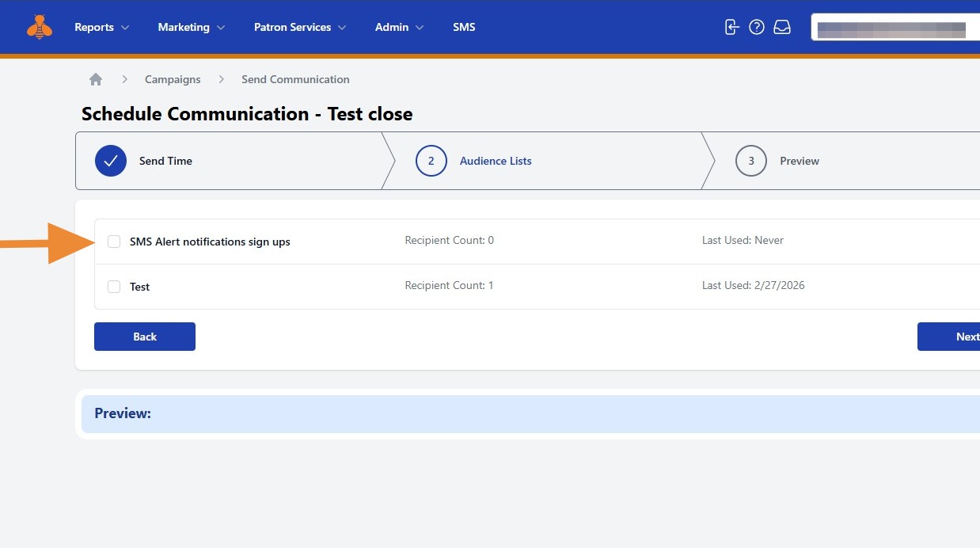The image size is (980, 548).
Task: Click the logout icon in header
Action: pos(731,27)
